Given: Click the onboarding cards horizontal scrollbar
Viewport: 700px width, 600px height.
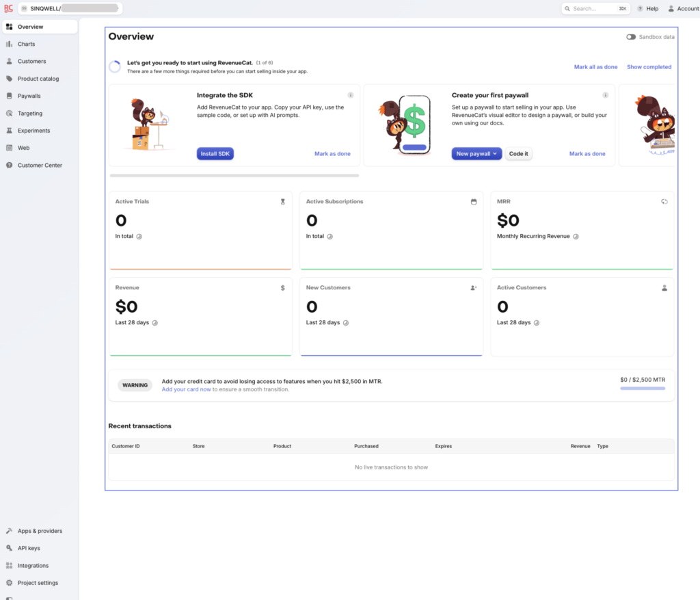Looking at the screenshot, I should [234, 176].
